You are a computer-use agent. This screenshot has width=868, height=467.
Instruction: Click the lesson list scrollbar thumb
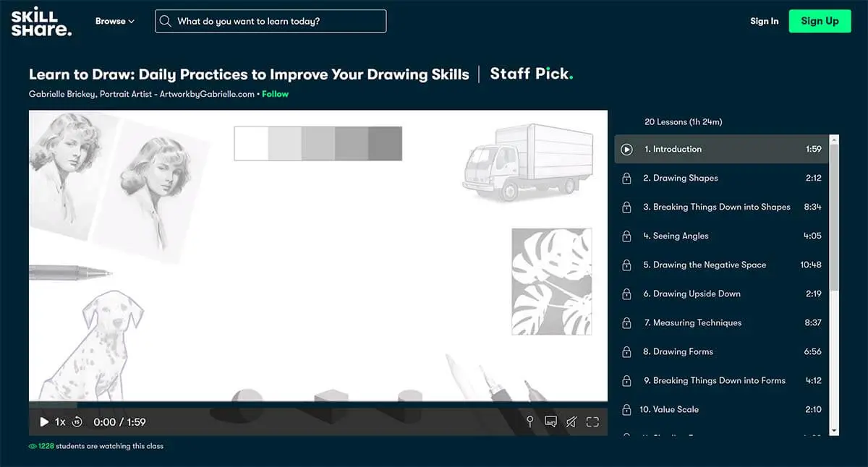(x=834, y=217)
